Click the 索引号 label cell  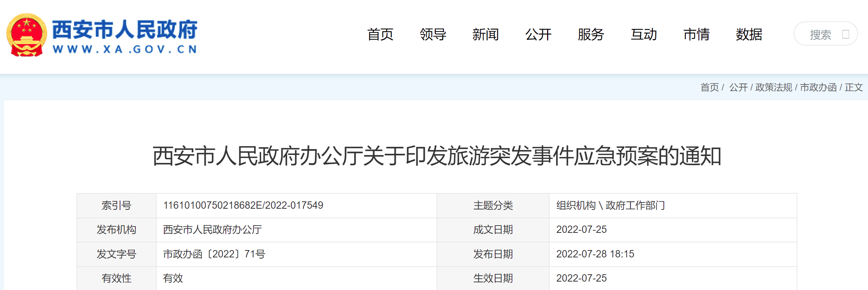point(116,205)
